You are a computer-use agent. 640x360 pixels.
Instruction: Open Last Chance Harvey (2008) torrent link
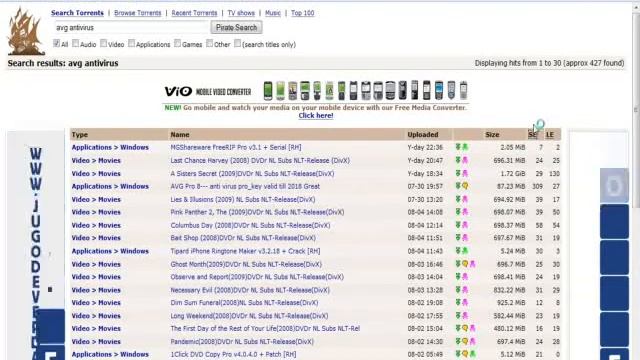coord(260,161)
